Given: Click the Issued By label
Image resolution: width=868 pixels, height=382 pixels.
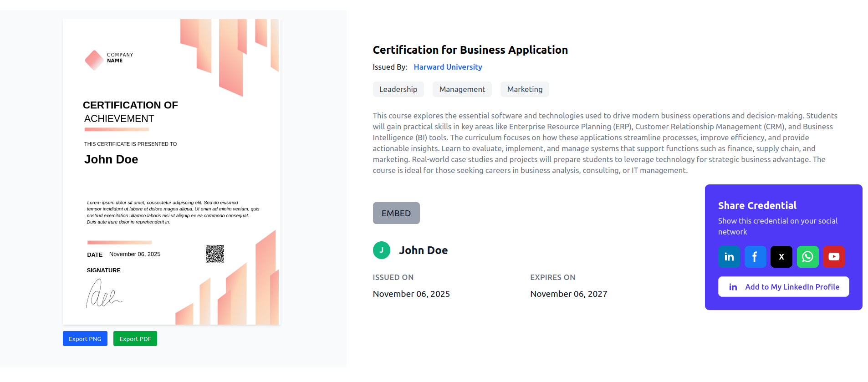Looking at the screenshot, I should pos(390,67).
